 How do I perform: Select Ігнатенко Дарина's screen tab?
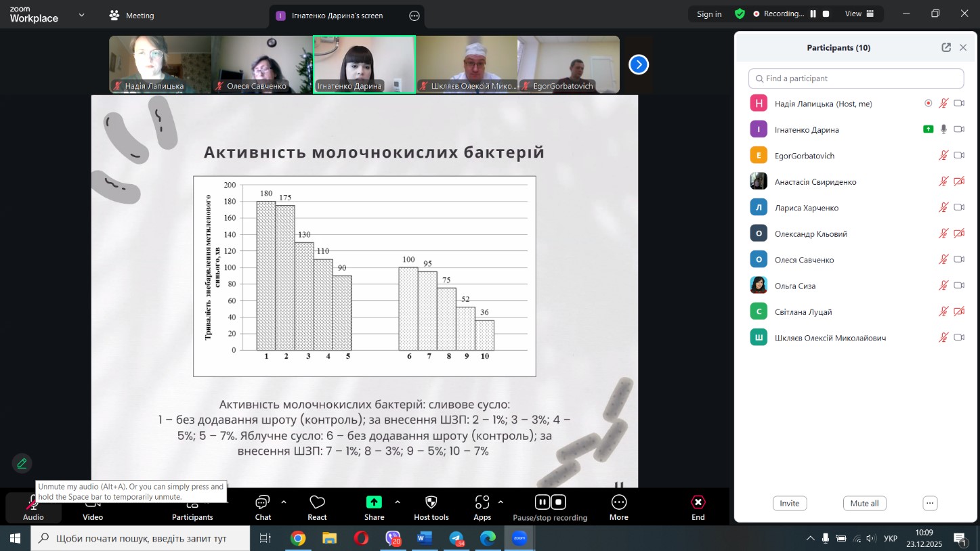[337, 16]
